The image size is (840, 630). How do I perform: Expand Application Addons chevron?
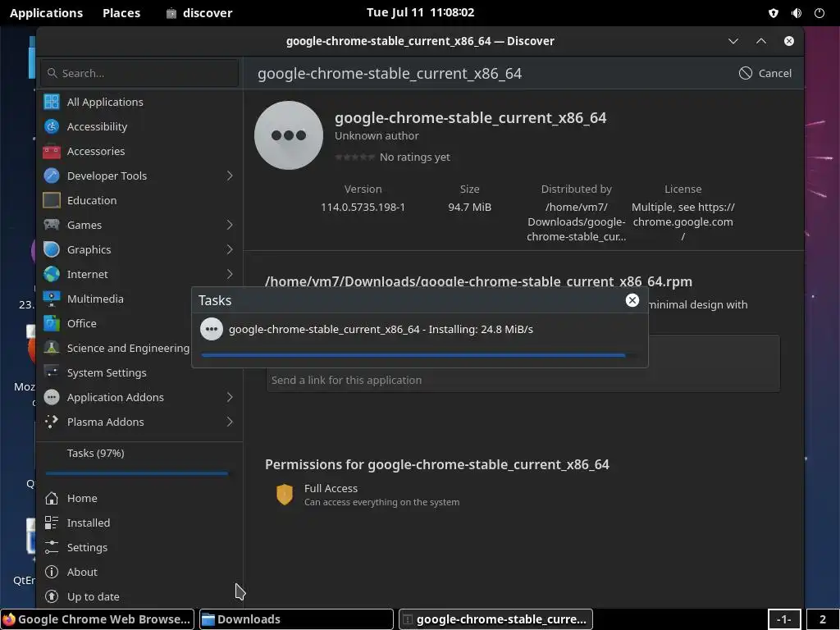pyautogui.click(x=230, y=398)
